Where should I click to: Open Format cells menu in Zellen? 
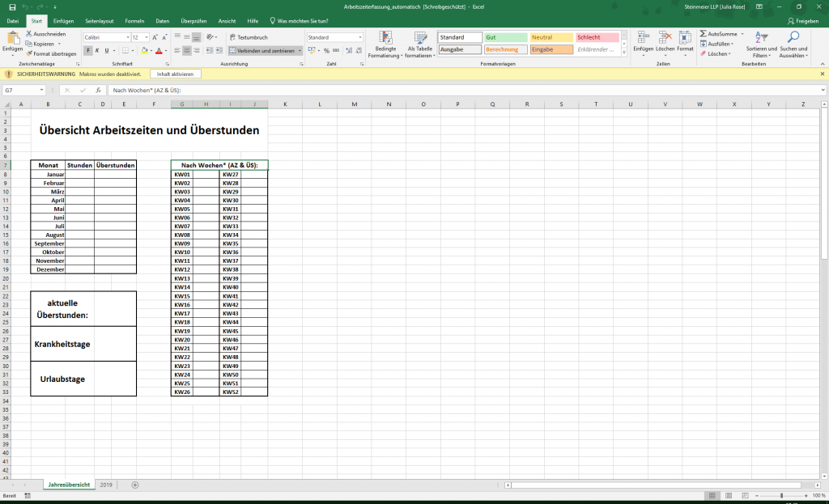tap(685, 44)
